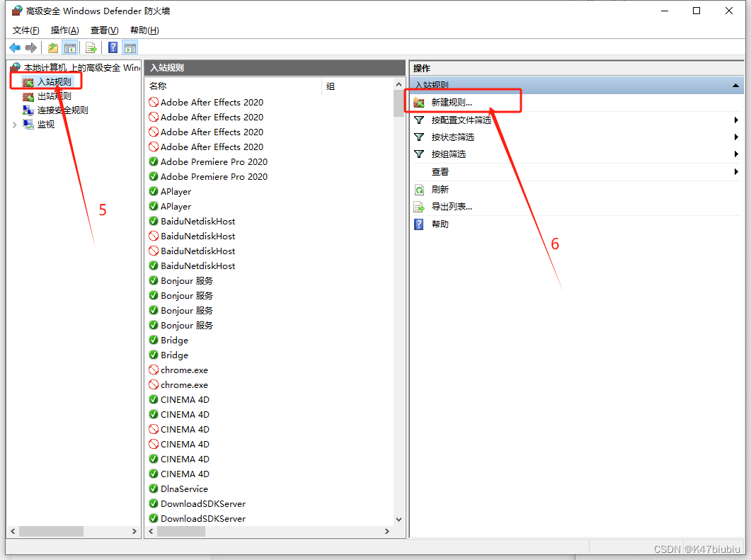Click 刷新 in the actions pane
The width and height of the screenshot is (751, 560).
440,189
